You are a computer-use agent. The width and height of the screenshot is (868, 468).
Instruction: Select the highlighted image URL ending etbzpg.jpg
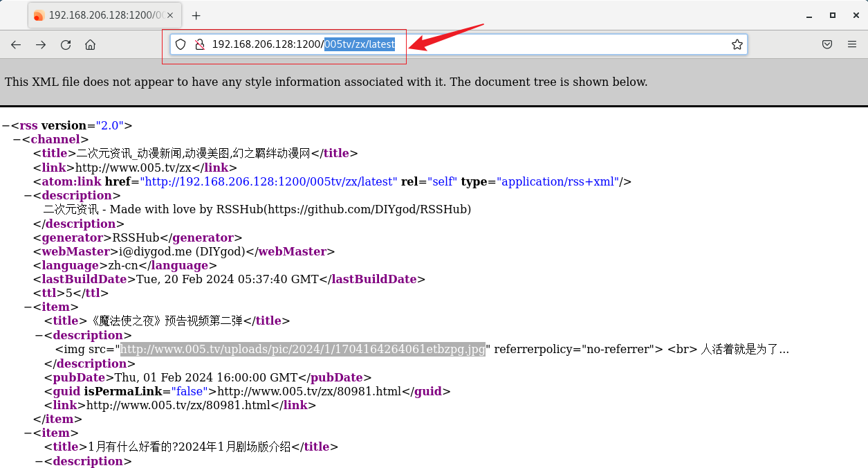pos(303,349)
